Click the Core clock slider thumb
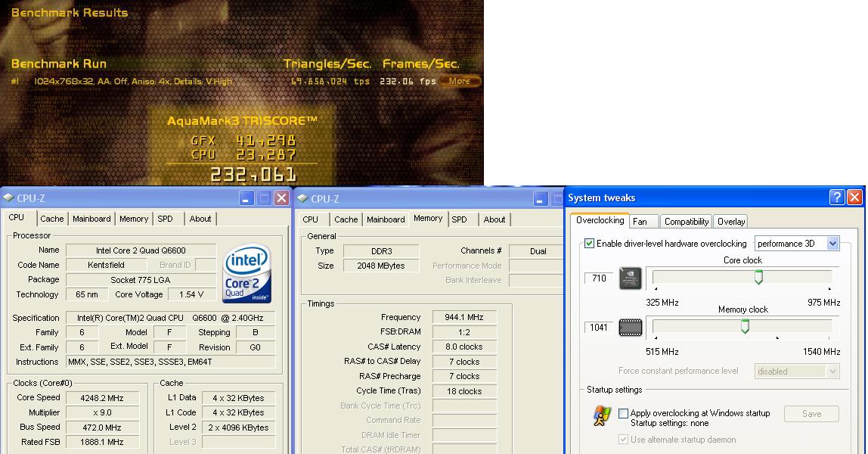The width and height of the screenshot is (868, 454). pos(758,277)
